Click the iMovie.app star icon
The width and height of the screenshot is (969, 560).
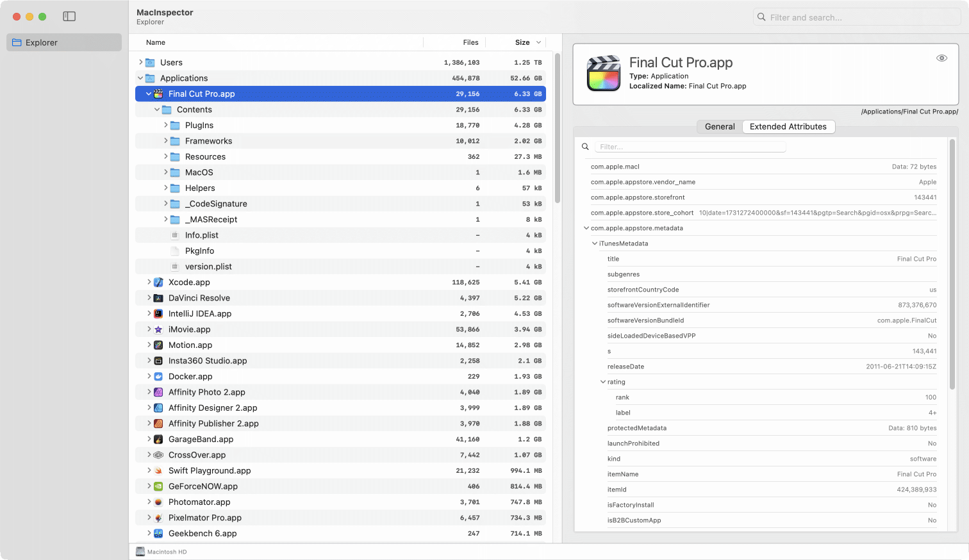pos(158,329)
